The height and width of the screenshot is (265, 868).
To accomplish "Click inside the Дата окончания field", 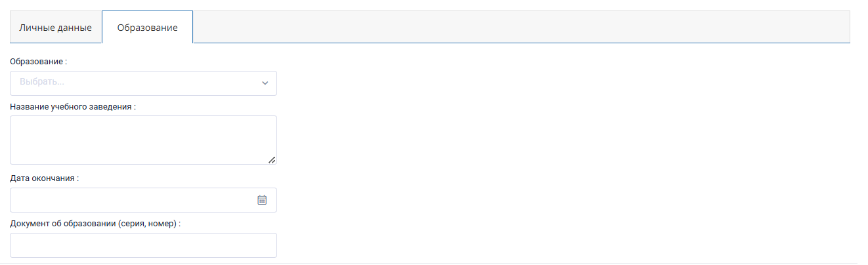I will pos(143,200).
